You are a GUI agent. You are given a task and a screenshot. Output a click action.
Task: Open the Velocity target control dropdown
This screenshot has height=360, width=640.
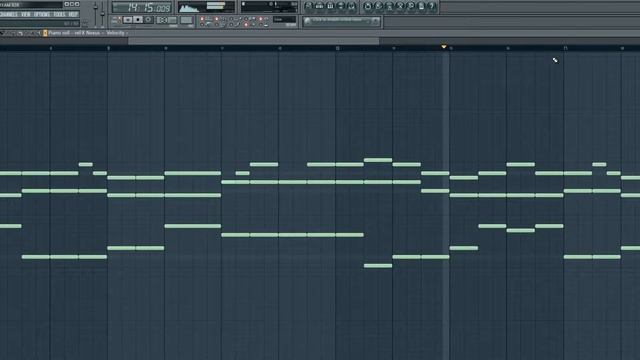tap(116, 33)
